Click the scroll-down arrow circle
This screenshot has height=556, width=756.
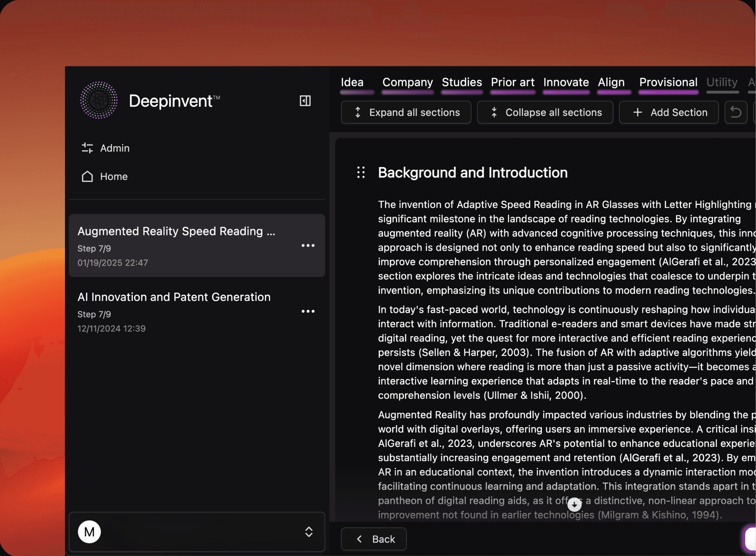pos(574,505)
